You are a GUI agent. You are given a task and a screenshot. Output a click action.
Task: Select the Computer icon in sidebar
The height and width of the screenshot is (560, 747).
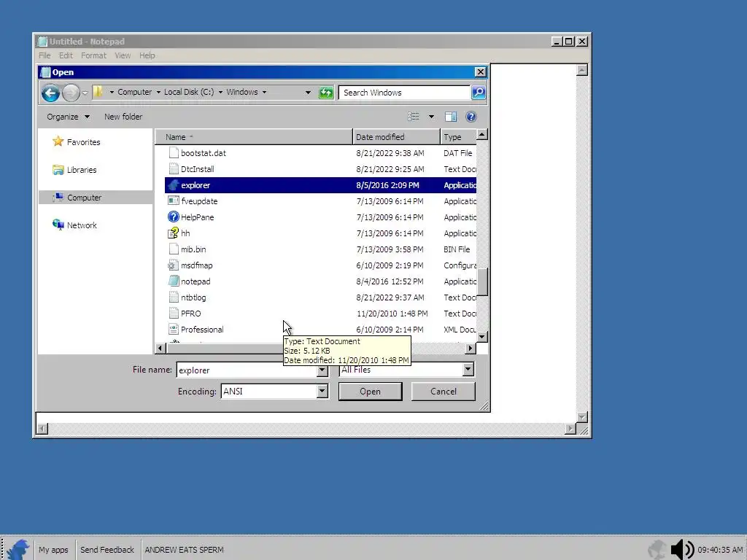(x=58, y=197)
